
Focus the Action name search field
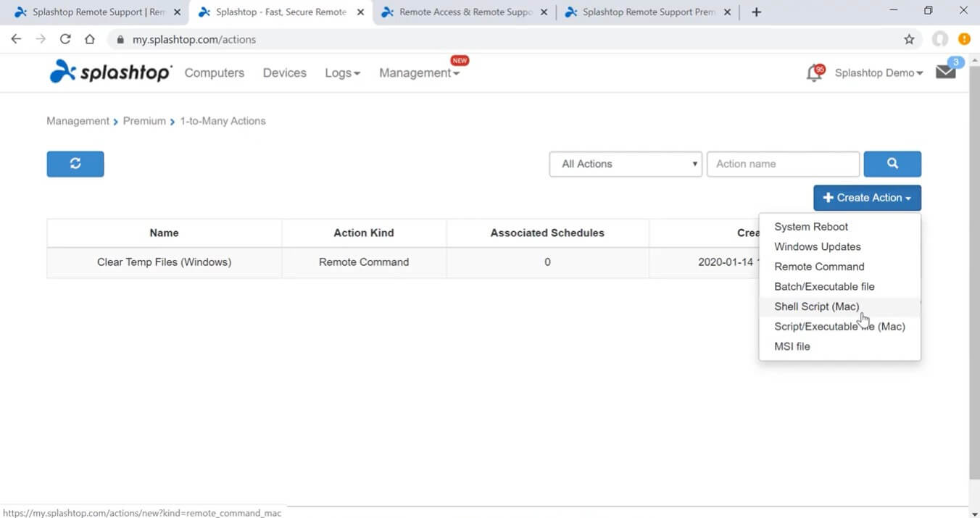click(x=783, y=164)
